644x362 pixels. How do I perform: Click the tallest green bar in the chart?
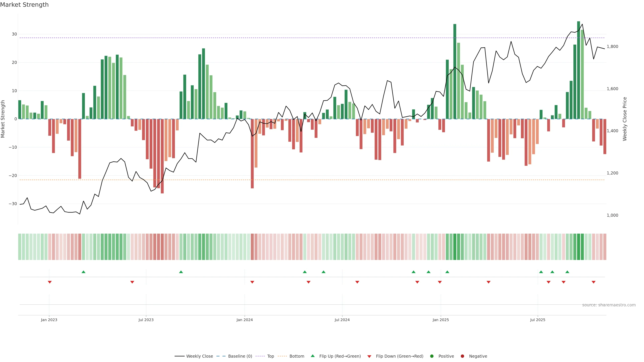[x=578, y=70]
